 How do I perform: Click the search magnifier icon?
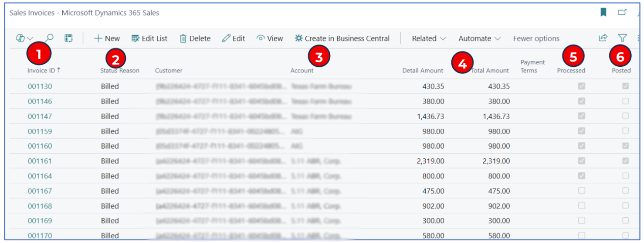[x=49, y=38]
